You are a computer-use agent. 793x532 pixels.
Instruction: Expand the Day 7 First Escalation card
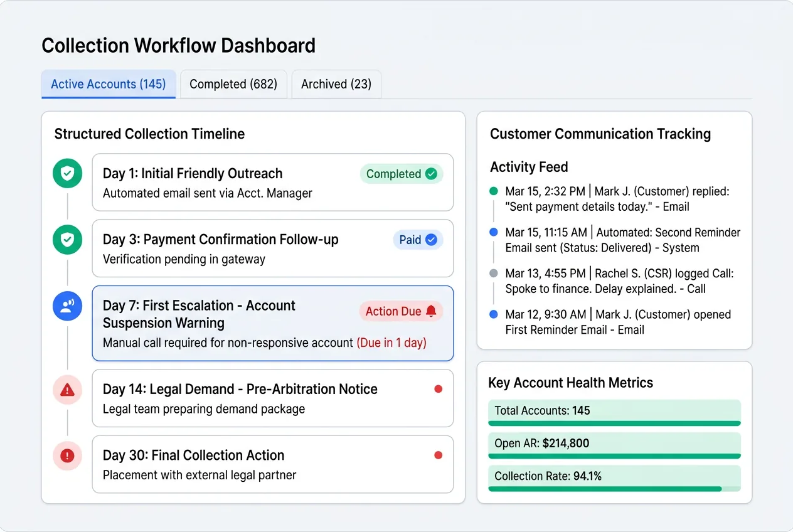[273, 323]
